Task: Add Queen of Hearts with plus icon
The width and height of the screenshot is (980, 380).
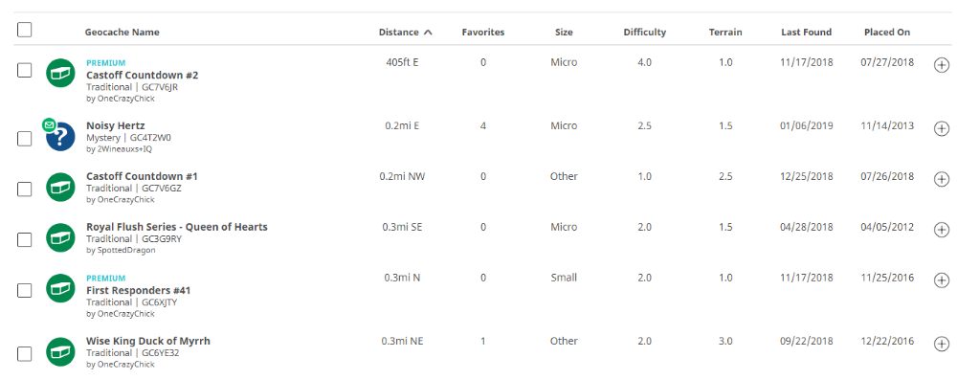Action: [942, 230]
